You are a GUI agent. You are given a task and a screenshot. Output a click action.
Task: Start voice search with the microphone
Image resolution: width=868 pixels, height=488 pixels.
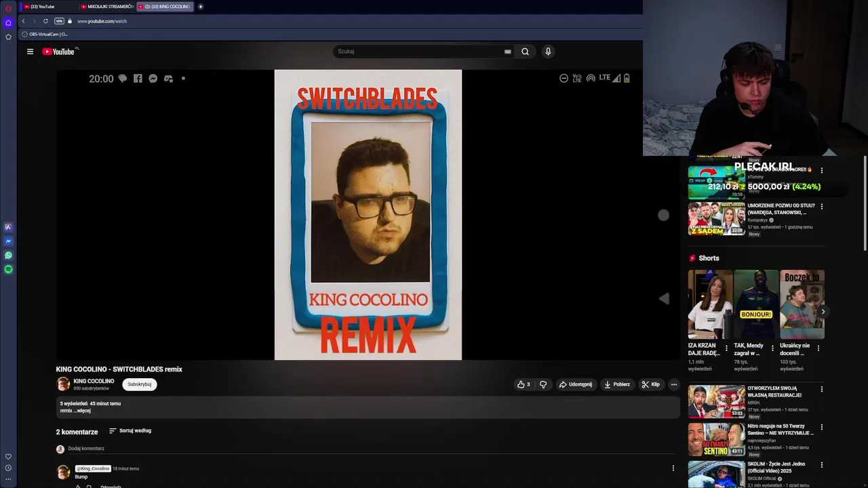click(x=548, y=52)
